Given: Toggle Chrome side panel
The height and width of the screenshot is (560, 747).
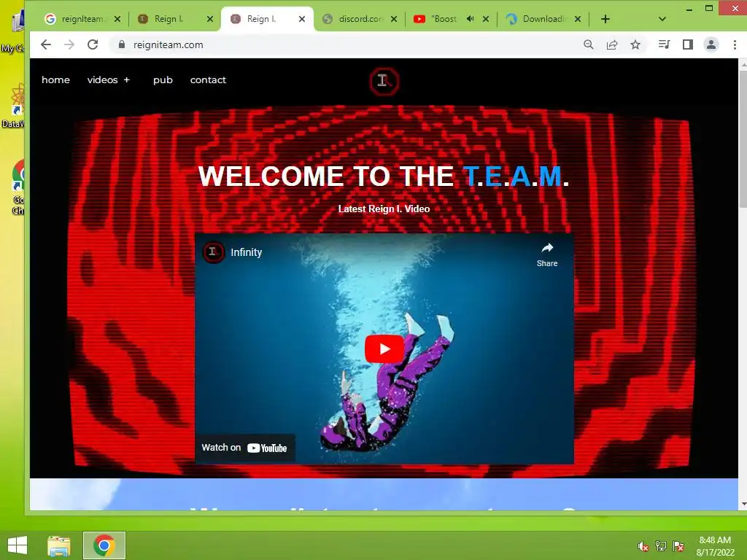Looking at the screenshot, I should [687, 44].
